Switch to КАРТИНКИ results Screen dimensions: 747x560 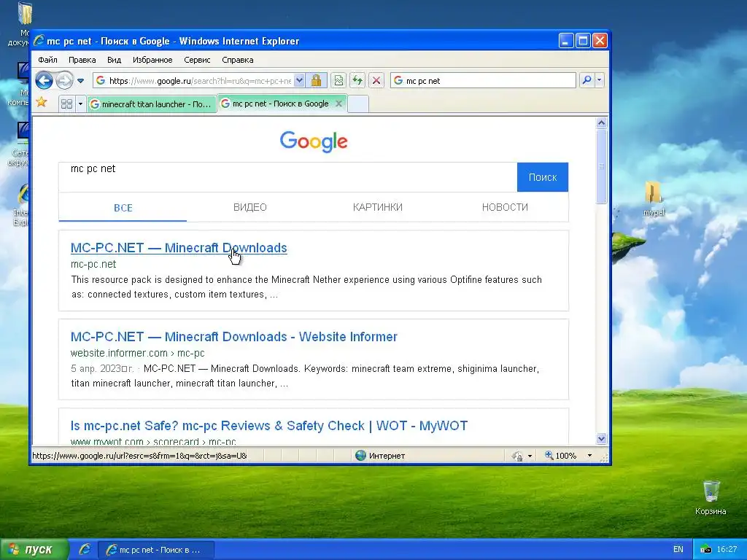pos(377,207)
